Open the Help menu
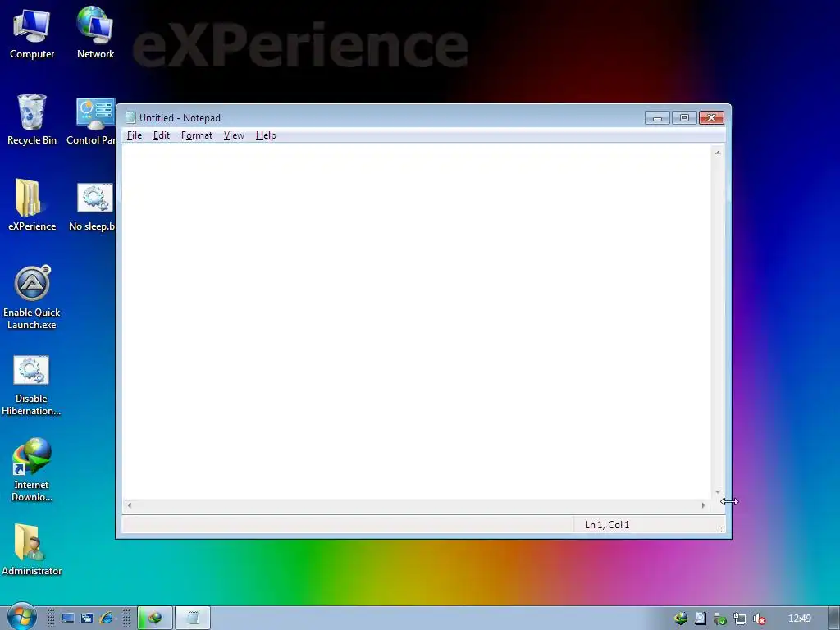 [x=266, y=135]
